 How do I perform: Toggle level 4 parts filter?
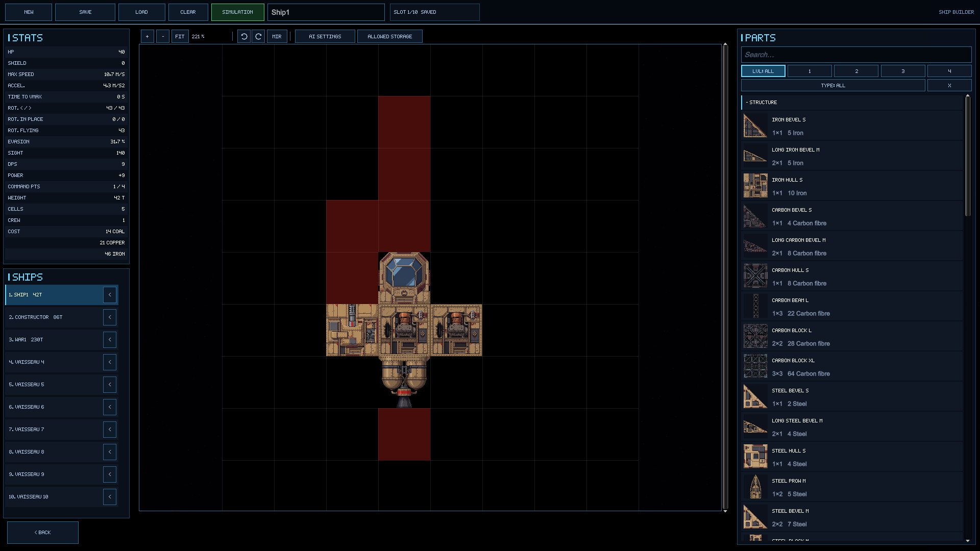[x=949, y=71]
